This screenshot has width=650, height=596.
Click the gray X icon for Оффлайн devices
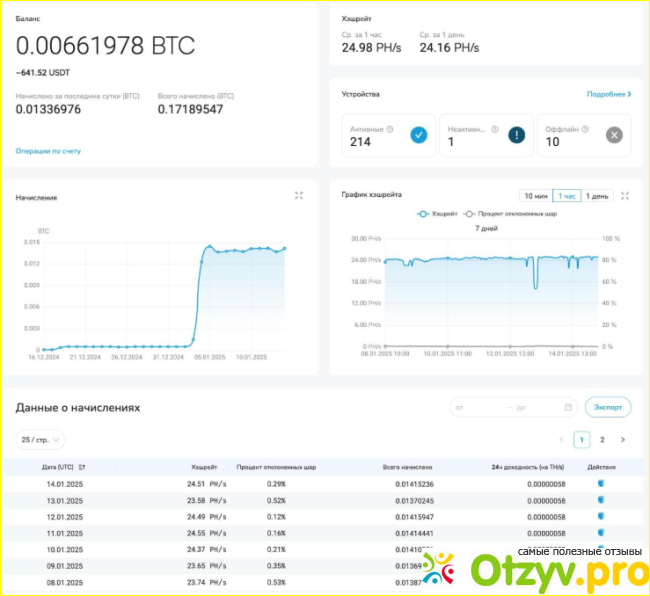[x=614, y=136]
